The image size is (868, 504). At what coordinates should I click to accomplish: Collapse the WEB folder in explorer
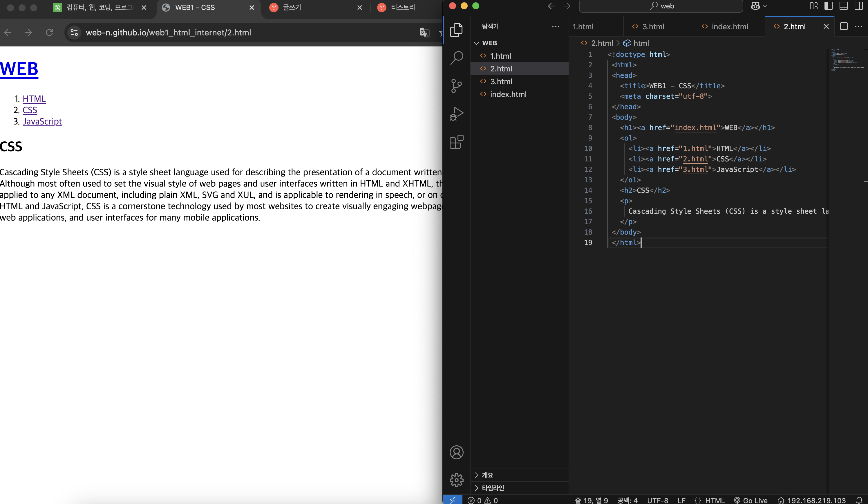476,43
